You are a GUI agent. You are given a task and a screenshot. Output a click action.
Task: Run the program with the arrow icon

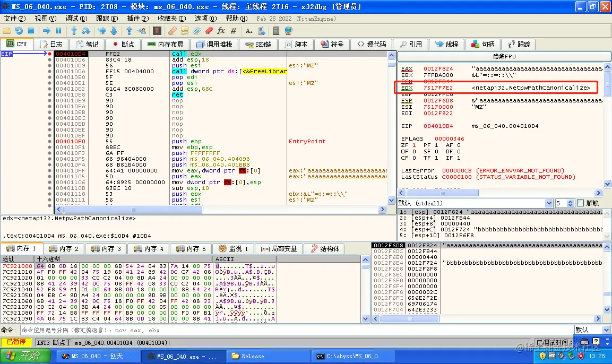tap(47, 31)
